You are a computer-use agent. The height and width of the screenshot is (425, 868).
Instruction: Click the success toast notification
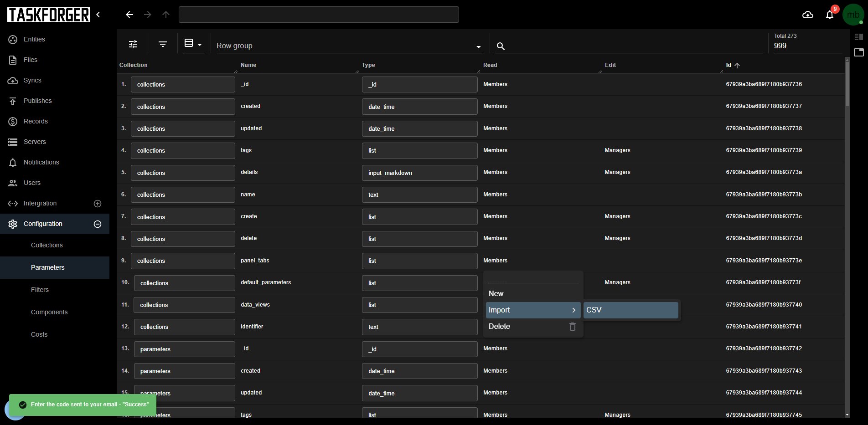coord(83,405)
